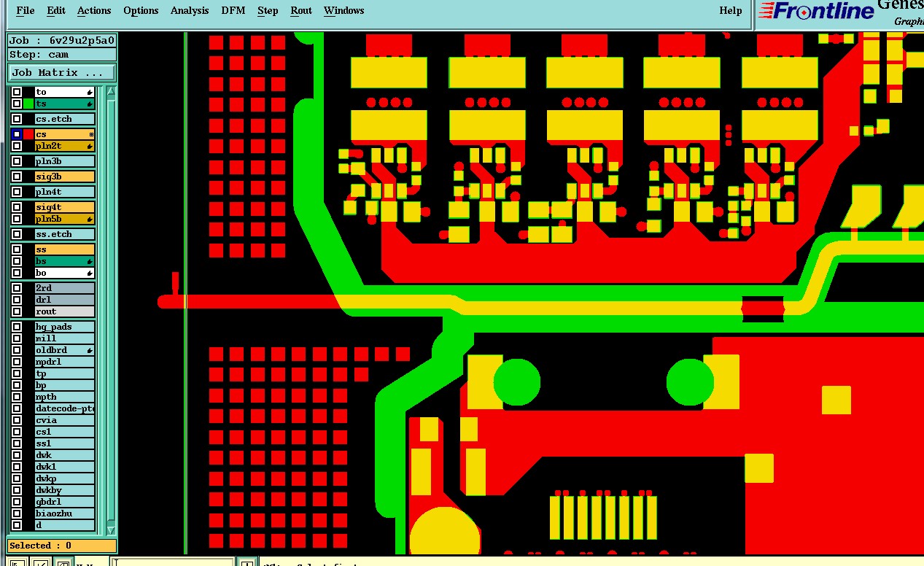This screenshot has width=924, height=566.
Task: Click the marker icon on oldbrd layer row
Action: tap(90, 351)
